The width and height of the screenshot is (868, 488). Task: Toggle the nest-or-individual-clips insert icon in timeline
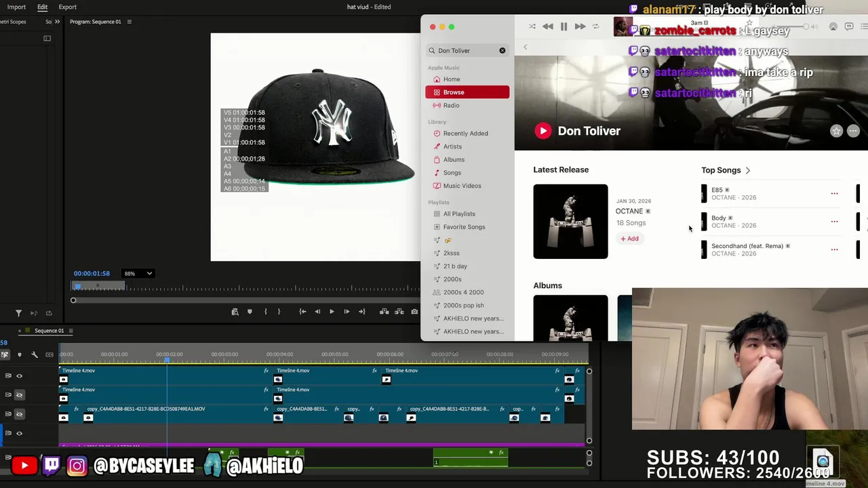(5, 354)
